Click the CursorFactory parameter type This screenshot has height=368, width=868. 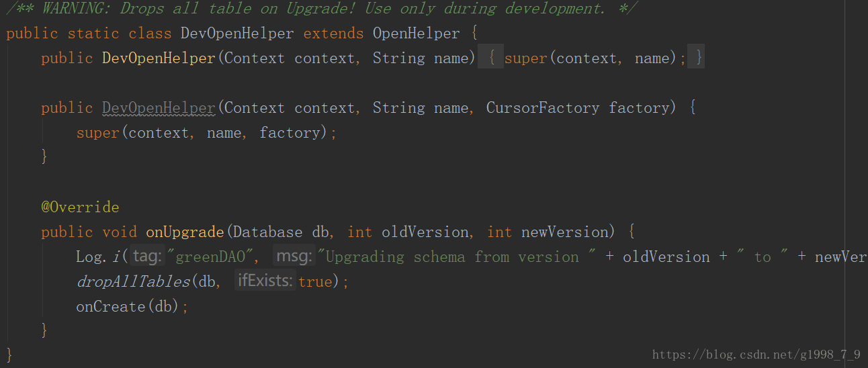click(543, 108)
